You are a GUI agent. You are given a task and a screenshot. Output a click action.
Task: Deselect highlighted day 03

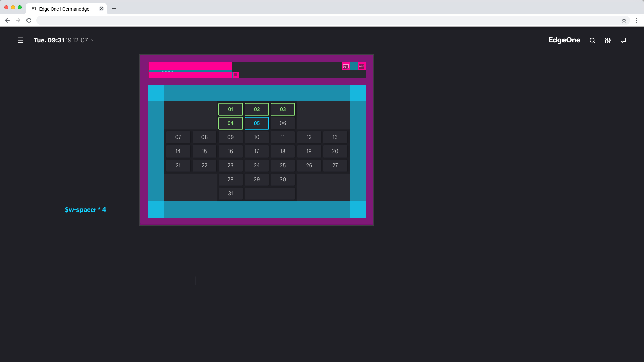[x=283, y=109]
